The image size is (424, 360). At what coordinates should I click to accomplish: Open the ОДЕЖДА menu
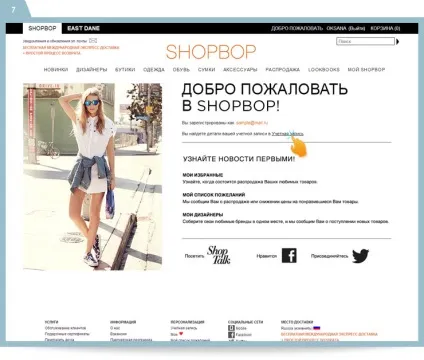pos(154,70)
